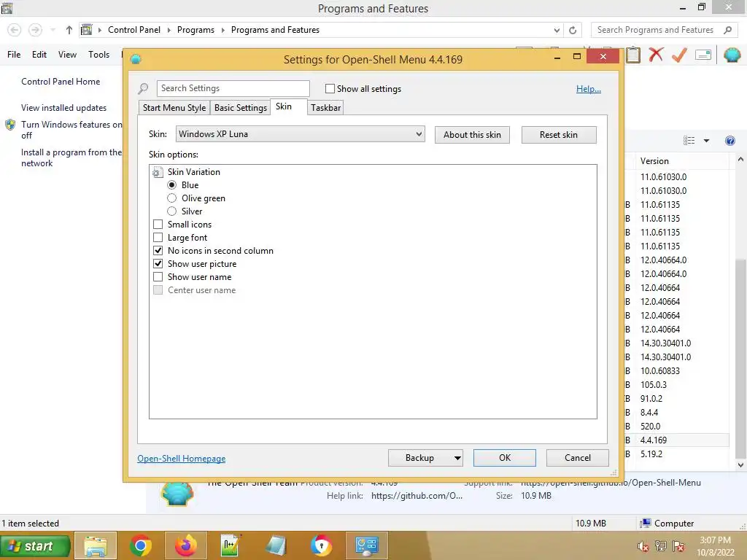Viewport: 747px width, 560px height.
Task: Open the Tools menu
Action: pyautogui.click(x=98, y=55)
